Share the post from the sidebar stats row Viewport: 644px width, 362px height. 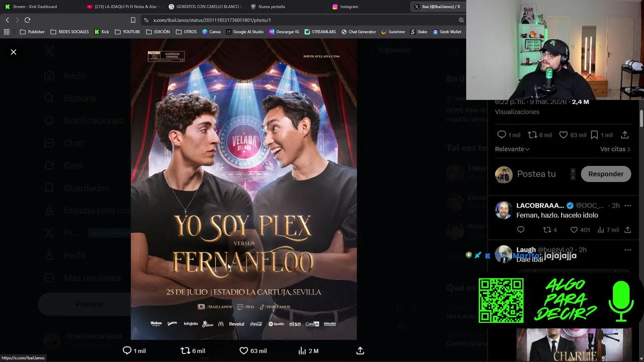click(625, 135)
